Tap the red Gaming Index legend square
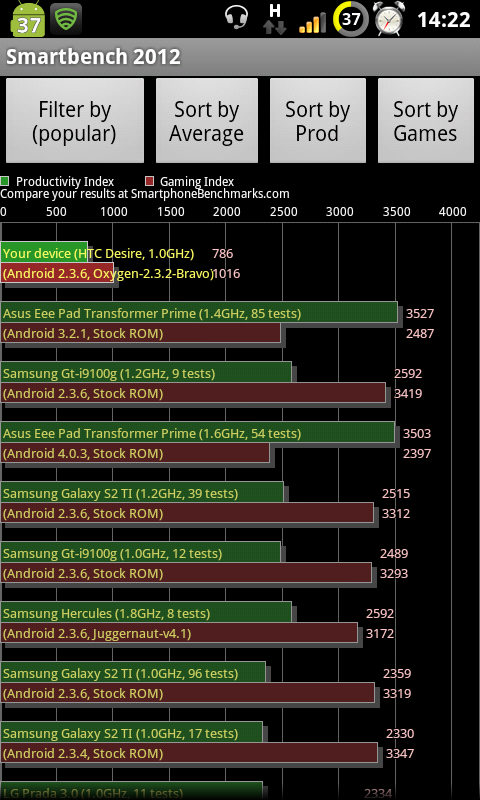 (149, 181)
